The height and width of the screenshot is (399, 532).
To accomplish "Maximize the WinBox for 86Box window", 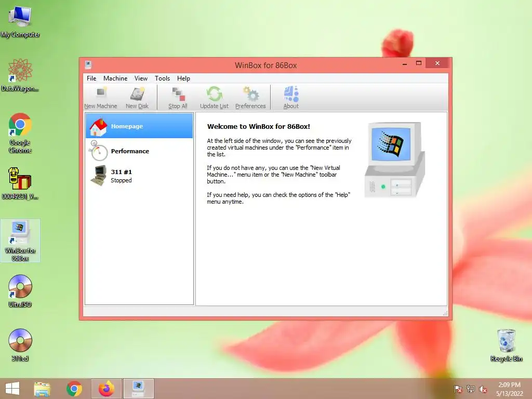I will [x=419, y=63].
